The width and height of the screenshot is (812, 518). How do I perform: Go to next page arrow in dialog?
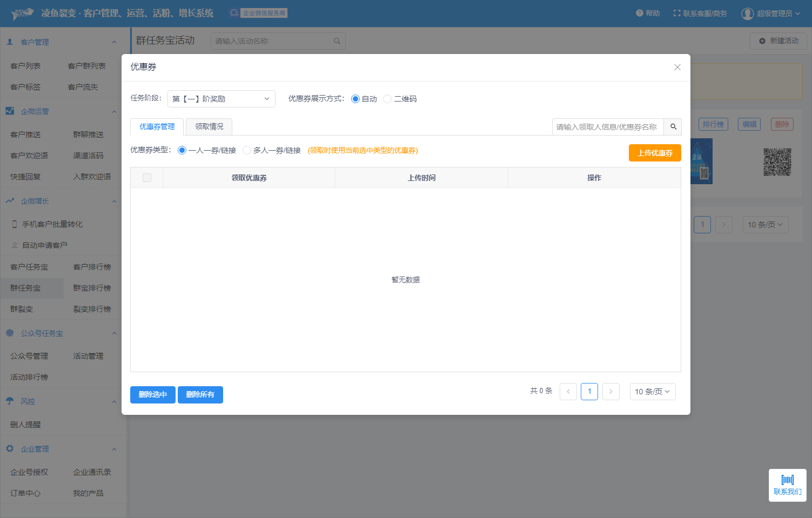coord(610,392)
